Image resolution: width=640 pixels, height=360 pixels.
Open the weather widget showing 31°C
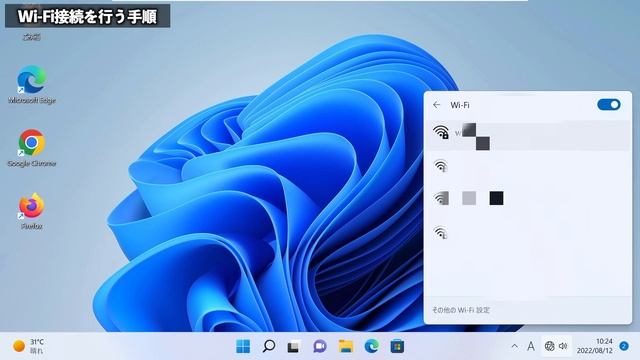pos(29,346)
